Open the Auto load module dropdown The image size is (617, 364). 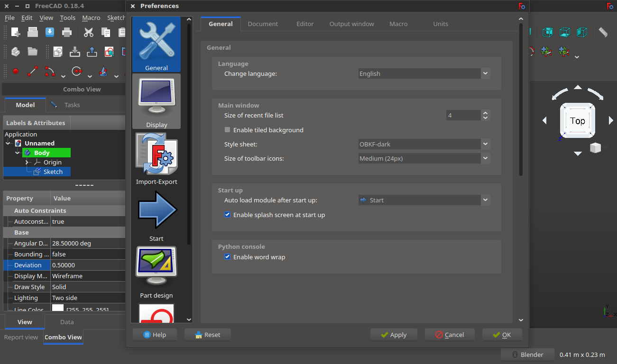click(x=424, y=200)
